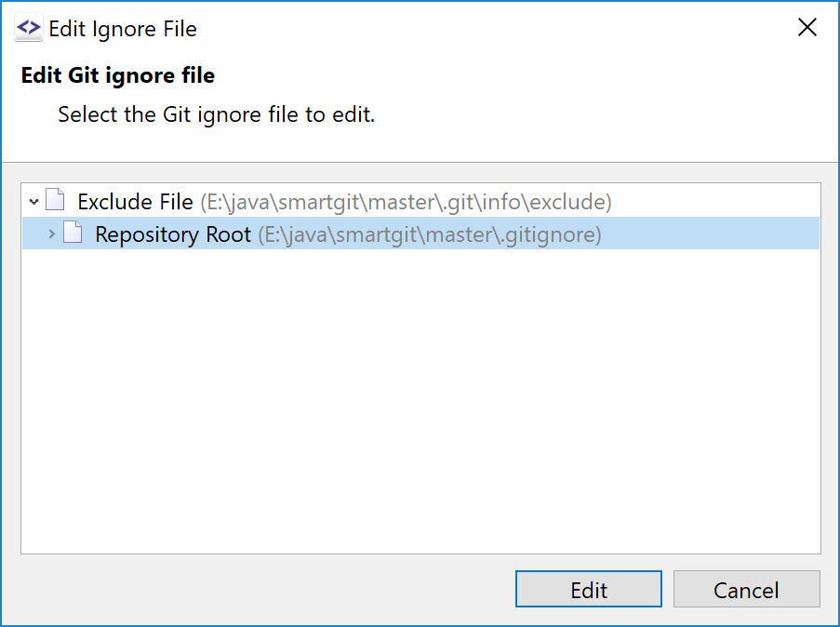Click the SmartGit dialog icon in the title bar
Image resolution: width=840 pixels, height=627 pixels.
pos(28,28)
